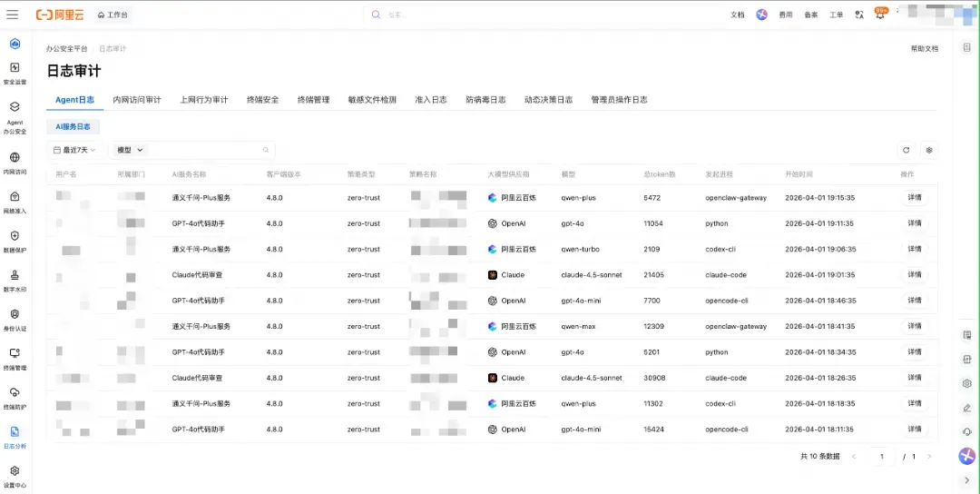Open the 模型 filter type dropdown

pyautogui.click(x=130, y=150)
